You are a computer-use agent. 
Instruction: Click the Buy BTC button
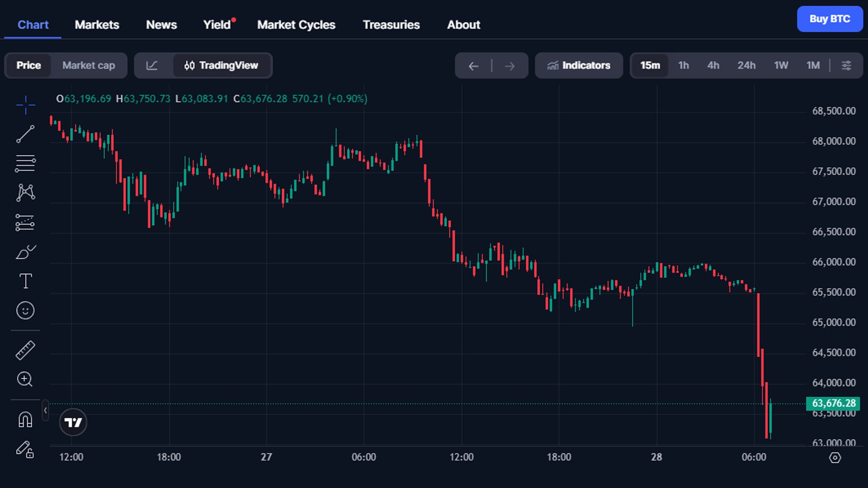(x=830, y=19)
